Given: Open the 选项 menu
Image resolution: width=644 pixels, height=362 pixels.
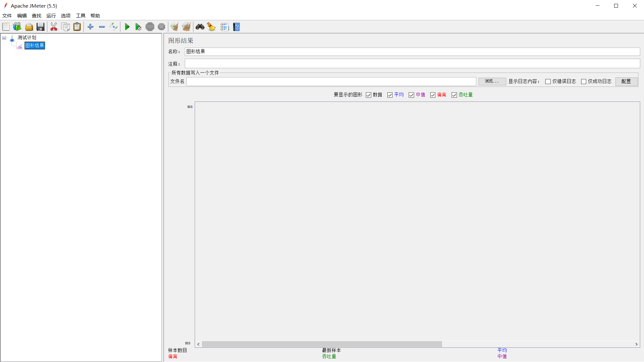Looking at the screenshot, I should pos(66,16).
